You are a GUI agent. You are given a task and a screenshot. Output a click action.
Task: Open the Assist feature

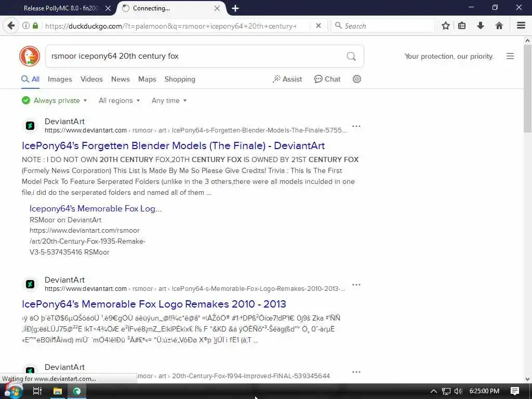(x=287, y=79)
